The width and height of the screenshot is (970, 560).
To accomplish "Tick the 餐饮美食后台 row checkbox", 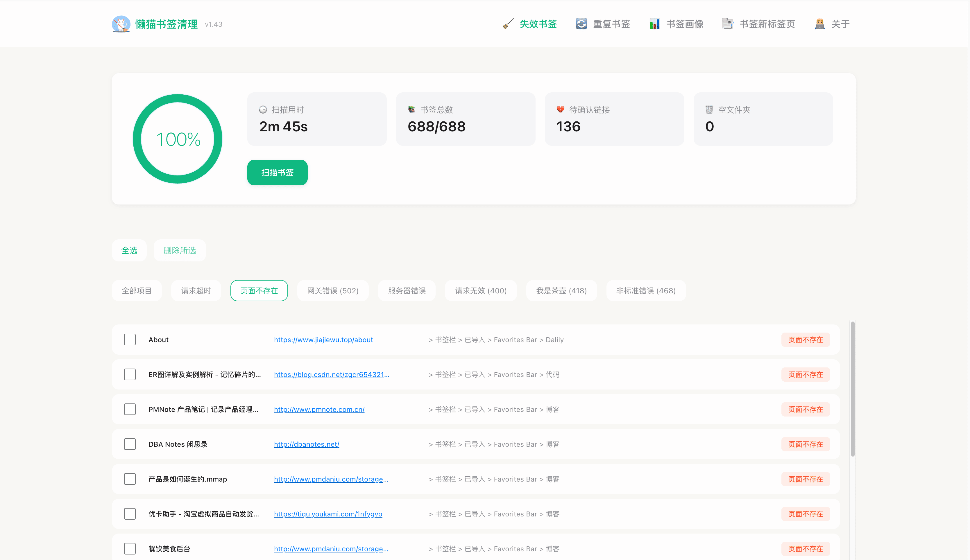I will [x=130, y=548].
